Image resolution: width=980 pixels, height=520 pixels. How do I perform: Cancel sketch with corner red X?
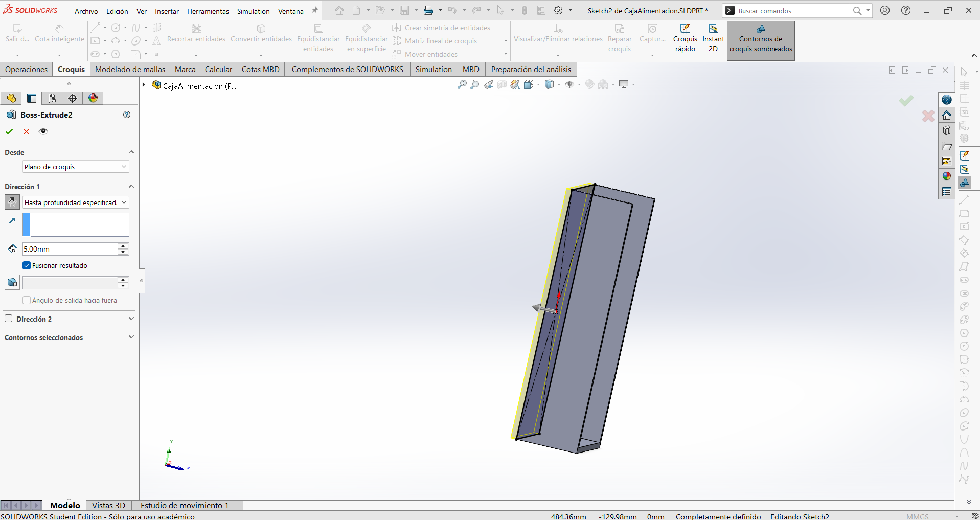point(928,116)
